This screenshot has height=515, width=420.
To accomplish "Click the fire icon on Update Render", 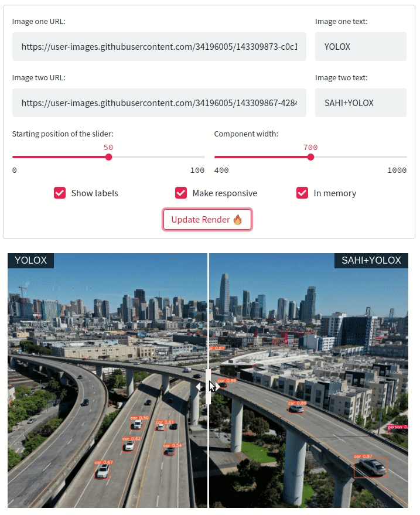I will pos(238,220).
